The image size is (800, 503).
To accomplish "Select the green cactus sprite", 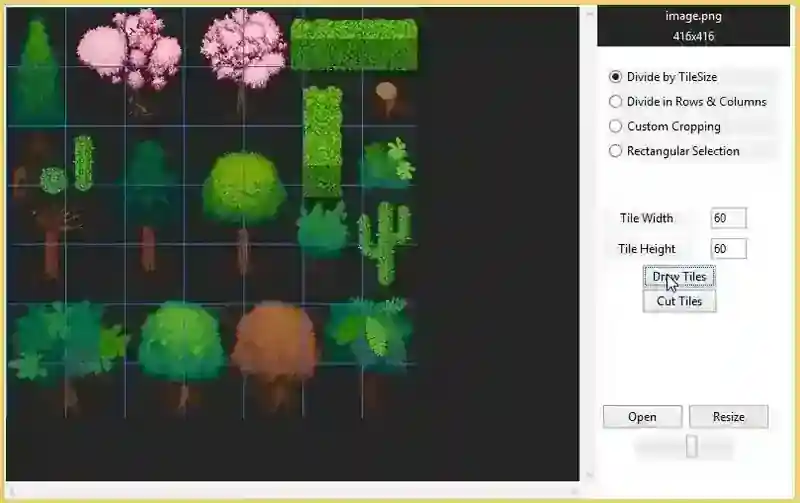I will (x=384, y=242).
